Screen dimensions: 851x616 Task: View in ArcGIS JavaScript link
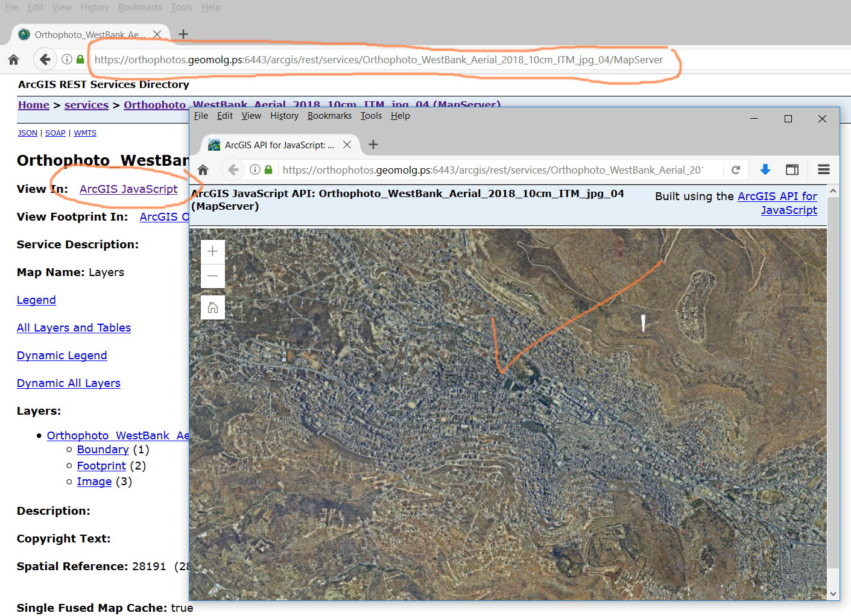[x=128, y=189]
